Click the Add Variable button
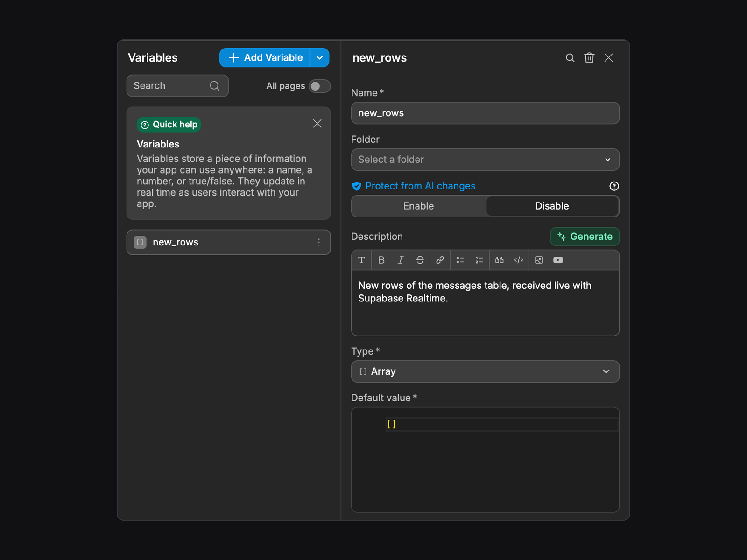The width and height of the screenshot is (747, 560). [x=265, y=58]
